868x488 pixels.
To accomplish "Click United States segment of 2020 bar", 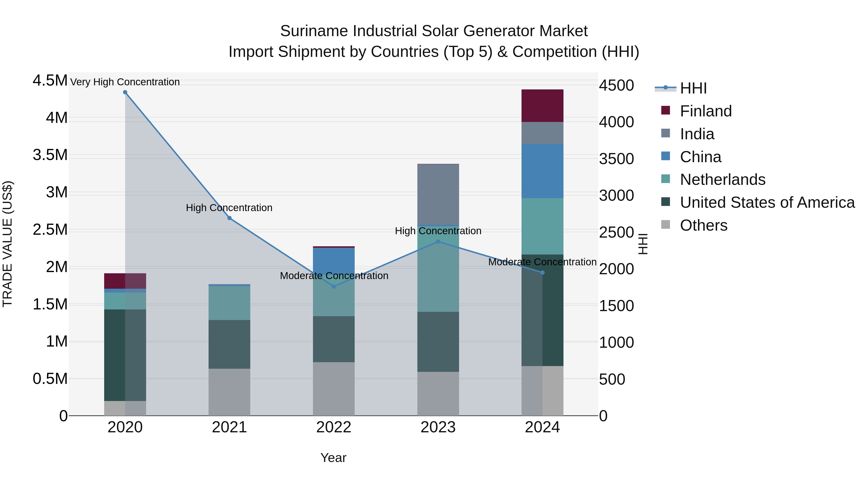I will click(125, 355).
